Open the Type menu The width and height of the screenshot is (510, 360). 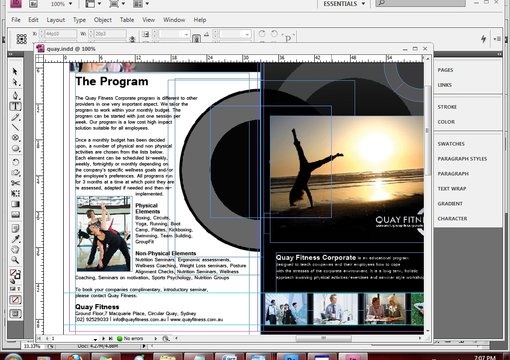[x=79, y=20]
